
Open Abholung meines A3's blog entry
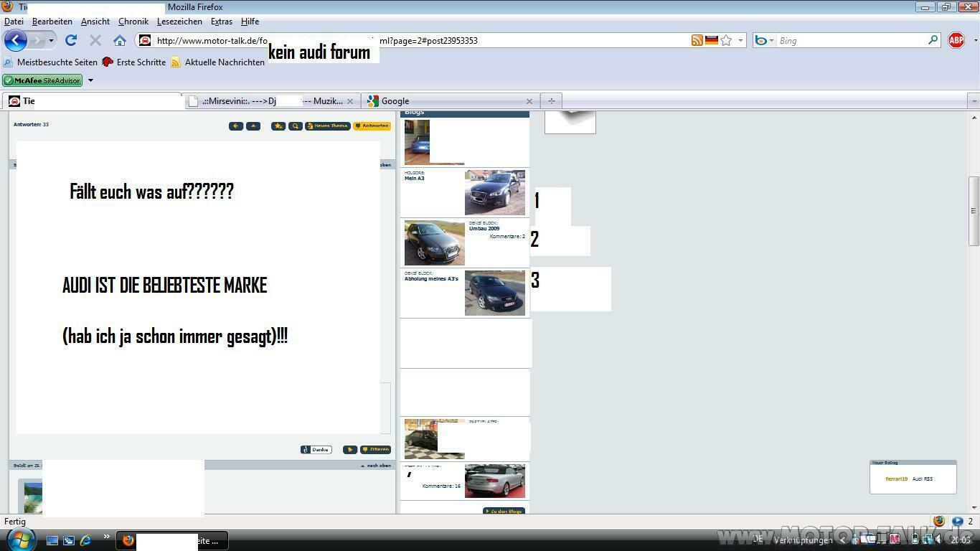(431, 278)
